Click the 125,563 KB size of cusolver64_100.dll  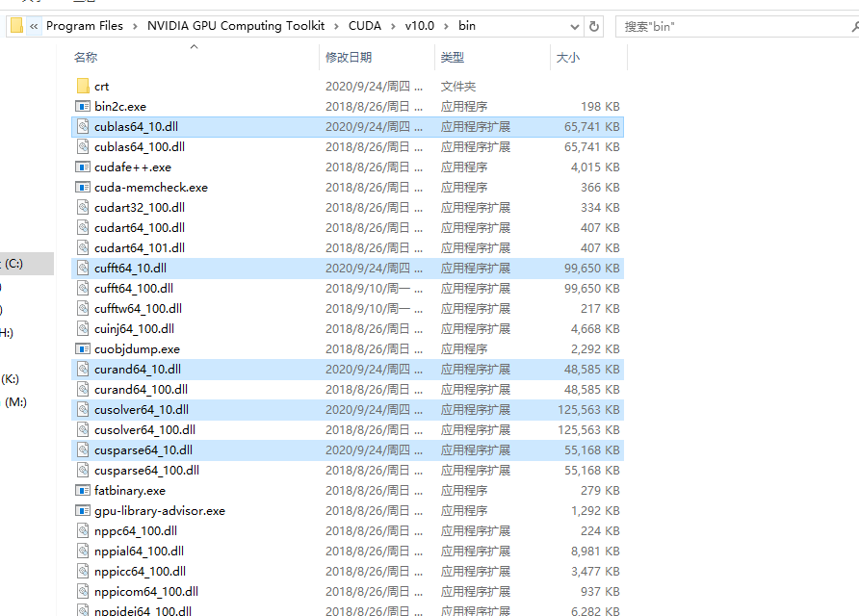[x=588, y=430]
